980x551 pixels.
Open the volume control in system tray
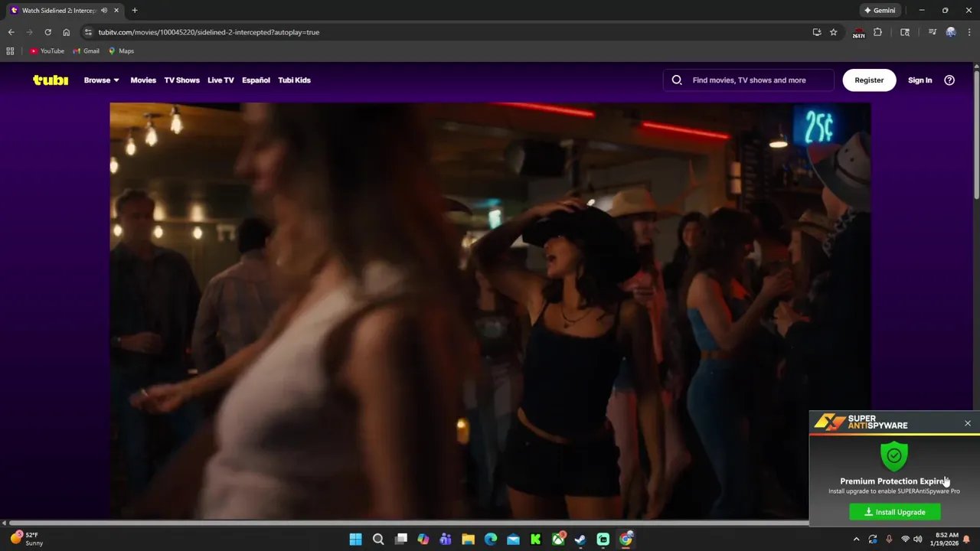[918, 540]
